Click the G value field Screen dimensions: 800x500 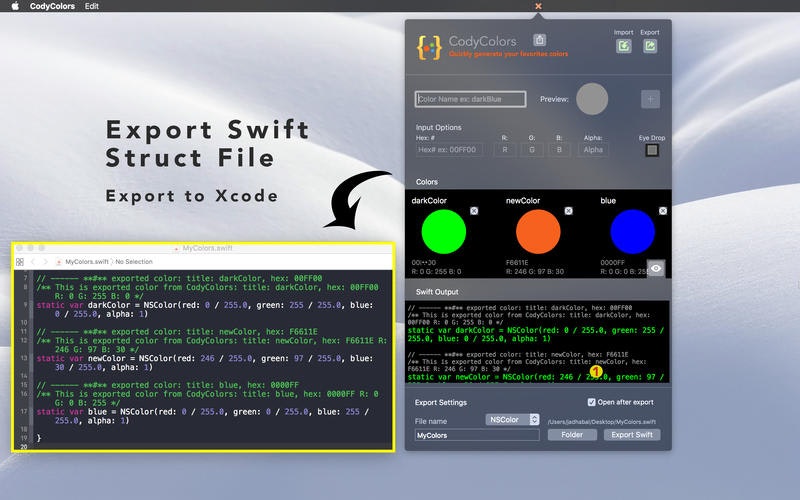[x=532, y=149]
